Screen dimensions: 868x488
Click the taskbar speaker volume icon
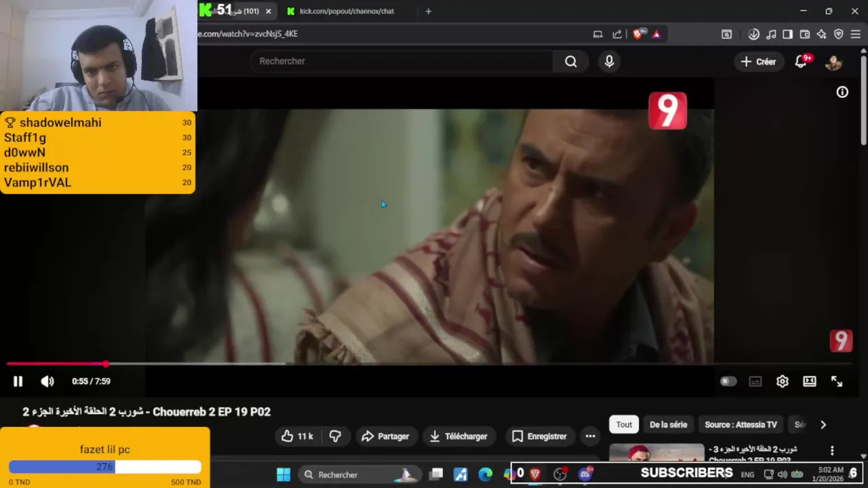coord(783,474)
